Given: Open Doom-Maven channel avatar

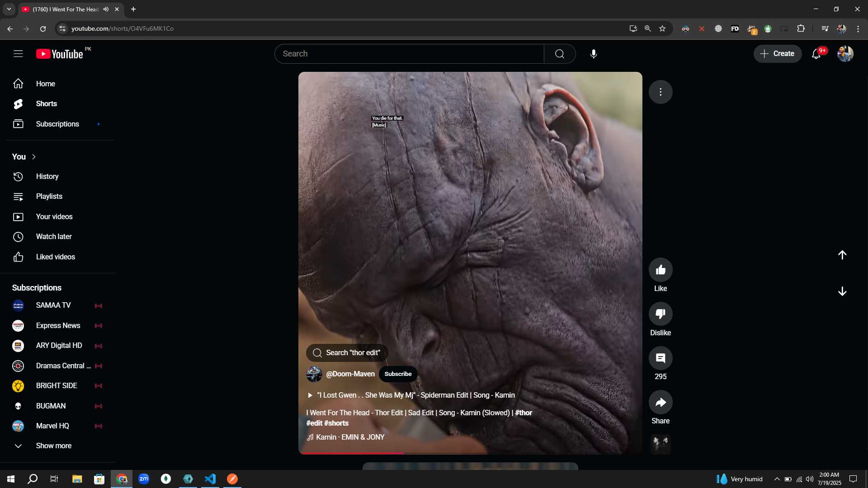Looking at the screenshot, I should coord(314,374).
